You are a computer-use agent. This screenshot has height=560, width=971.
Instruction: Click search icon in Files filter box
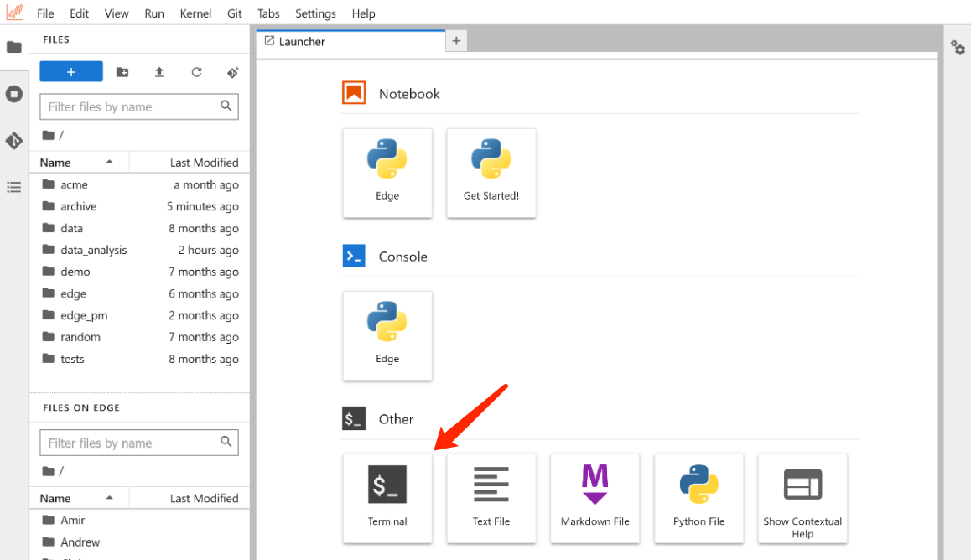[226, 106]
